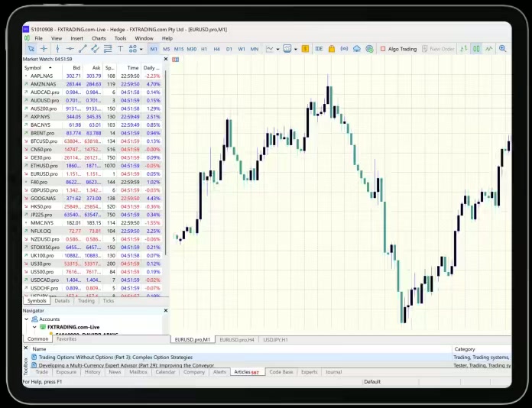Image resolution: width=532 pixels, height=408 pixels.
Task: Sort Market Watch by Symbol column
Action: [x=37, y=68]
